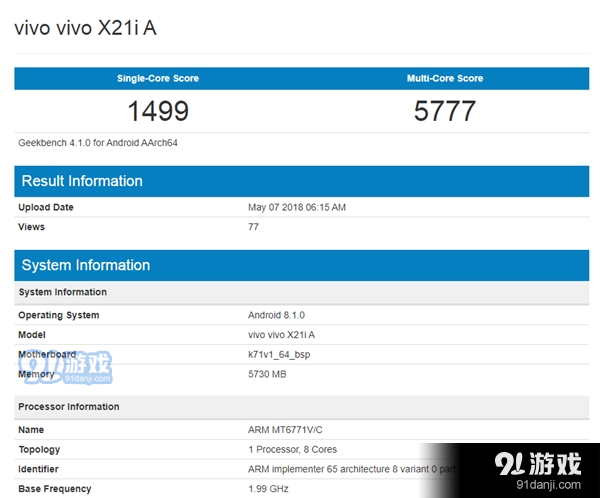Screen dimensions: 600x498
Task: Click the Topology label
Action: pos(39,450)
